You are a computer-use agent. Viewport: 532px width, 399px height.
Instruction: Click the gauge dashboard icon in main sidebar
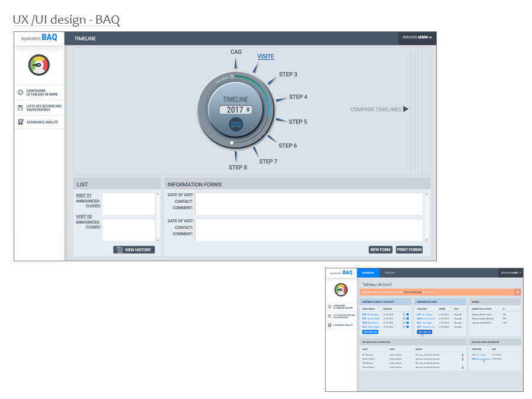(x=39, y=65)
